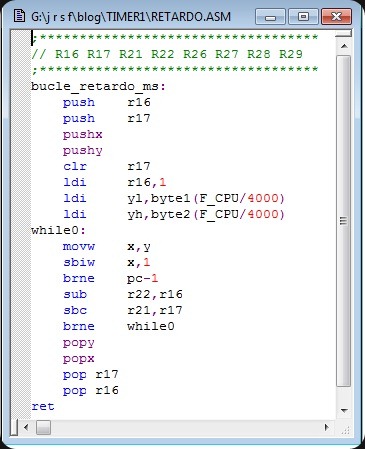
Task: Click the first asterisk comment line
Action: (x=175, y=37)
